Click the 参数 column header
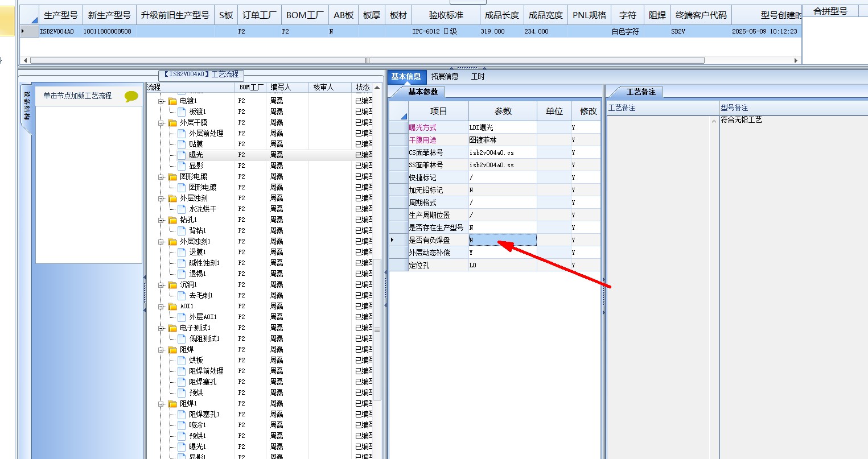Viewport: 868px width, 459px height. (503, 111)
